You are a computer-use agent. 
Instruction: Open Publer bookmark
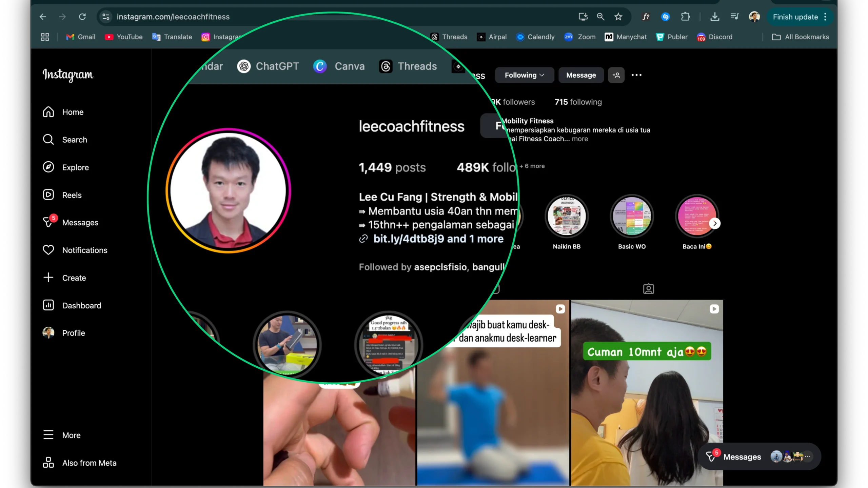[672, 37]
